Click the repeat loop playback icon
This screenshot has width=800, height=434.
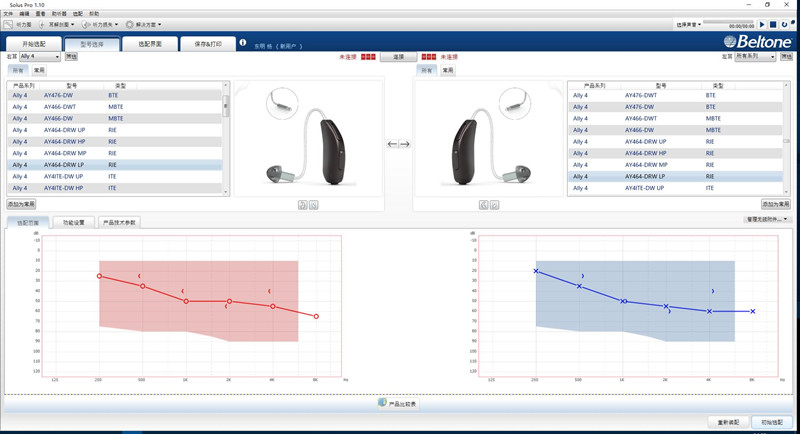tap(783, 24)
